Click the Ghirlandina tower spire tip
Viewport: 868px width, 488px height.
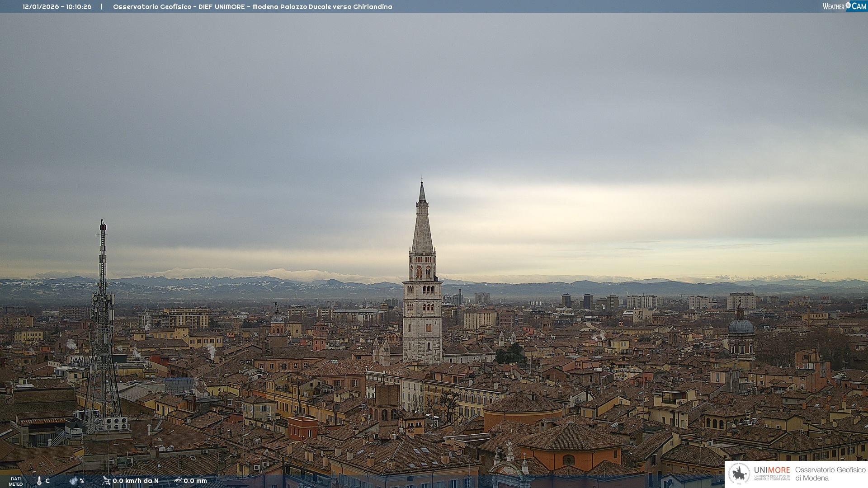point(422,183)
